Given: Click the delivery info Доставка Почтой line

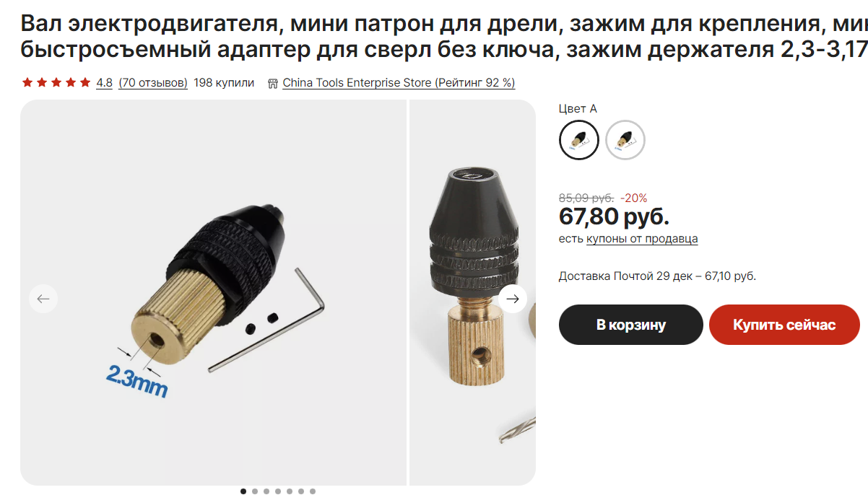Looking at the screenshot, I should [657, 276].
